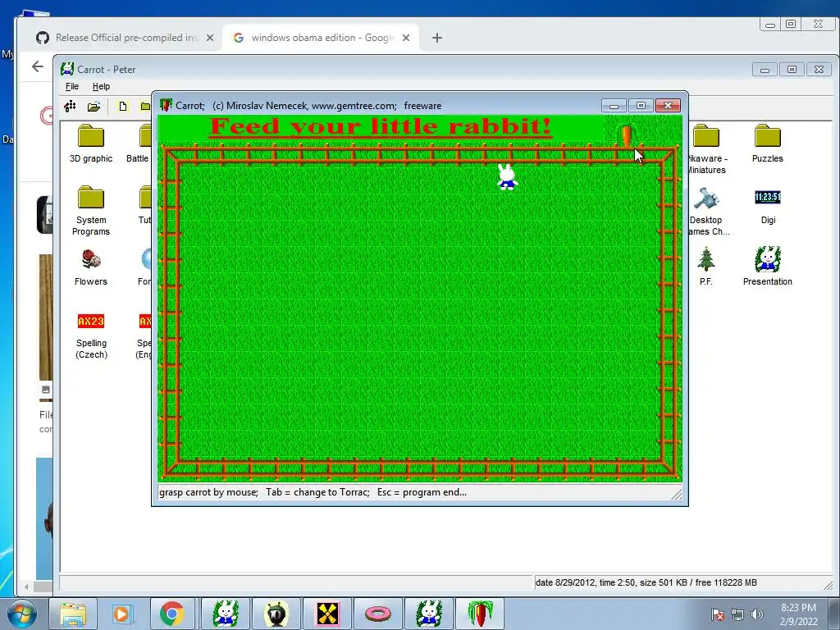
Task: Open the Digi clock program icon
Action: [768, 206]
